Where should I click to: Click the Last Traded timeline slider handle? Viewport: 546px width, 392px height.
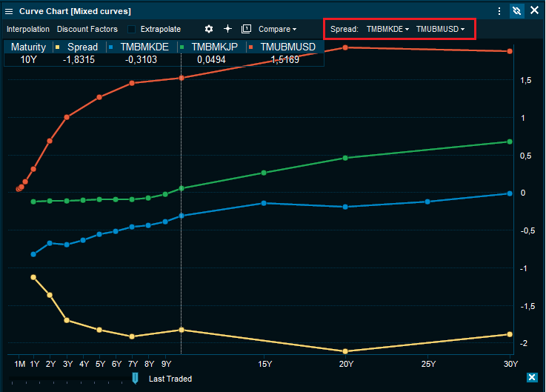tap(135, 378)
